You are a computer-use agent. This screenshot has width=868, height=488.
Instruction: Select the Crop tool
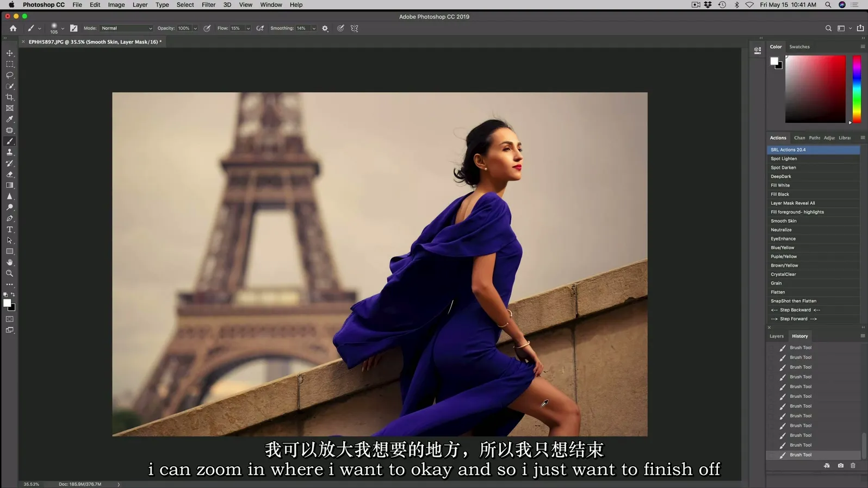pyautogui.click(x=10, y=97)
